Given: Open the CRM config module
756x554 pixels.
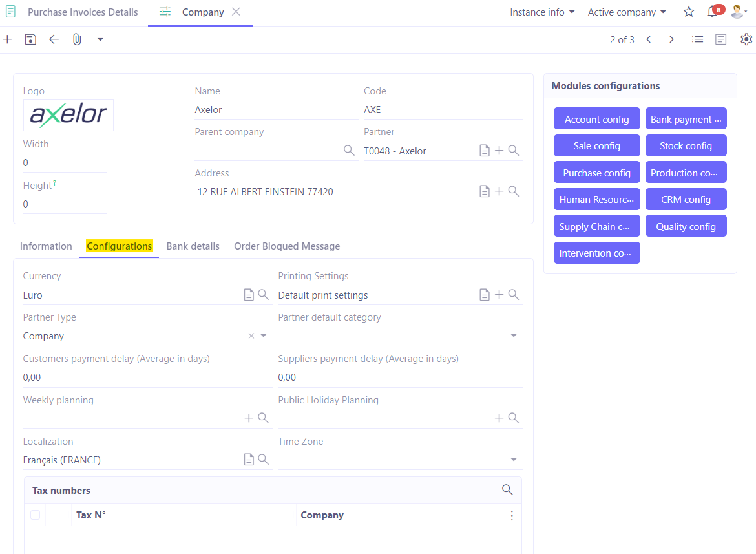Looking at the screenshot, I should 686,199.
